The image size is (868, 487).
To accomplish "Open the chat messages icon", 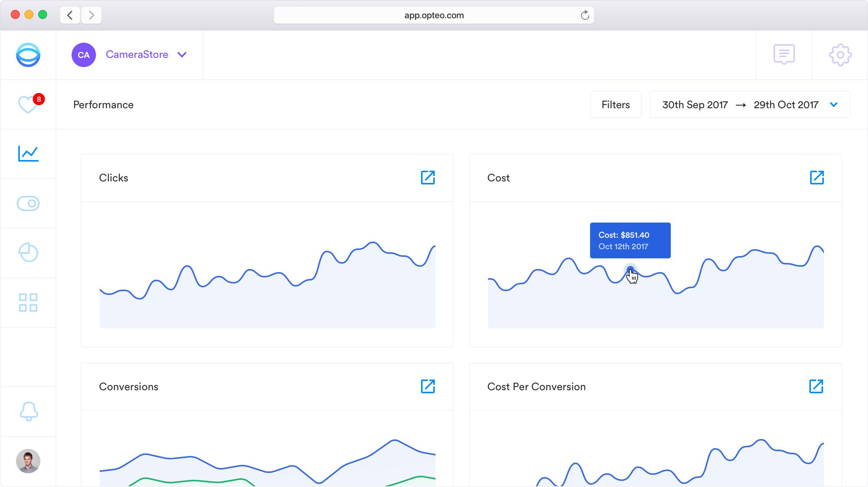I will point(784,54).
